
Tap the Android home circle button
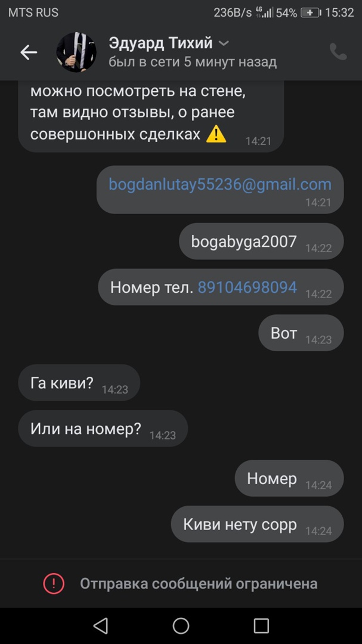coord(181,626)
